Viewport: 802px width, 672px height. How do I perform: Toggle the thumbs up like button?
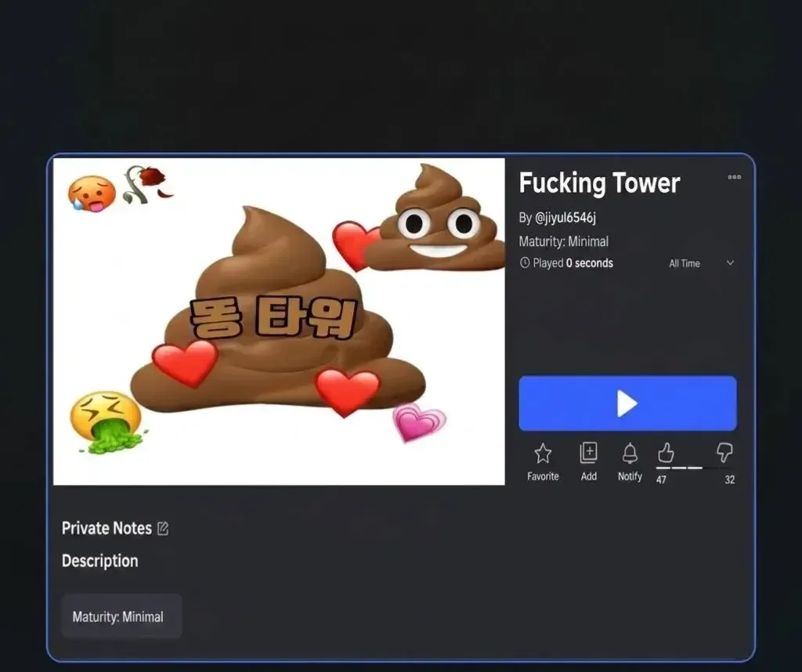666,453
